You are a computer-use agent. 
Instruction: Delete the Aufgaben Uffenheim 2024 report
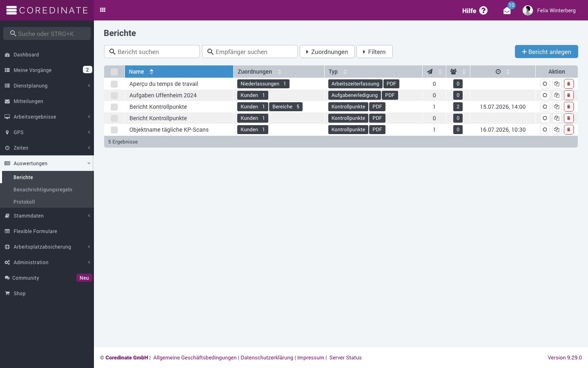coord(568,95)
